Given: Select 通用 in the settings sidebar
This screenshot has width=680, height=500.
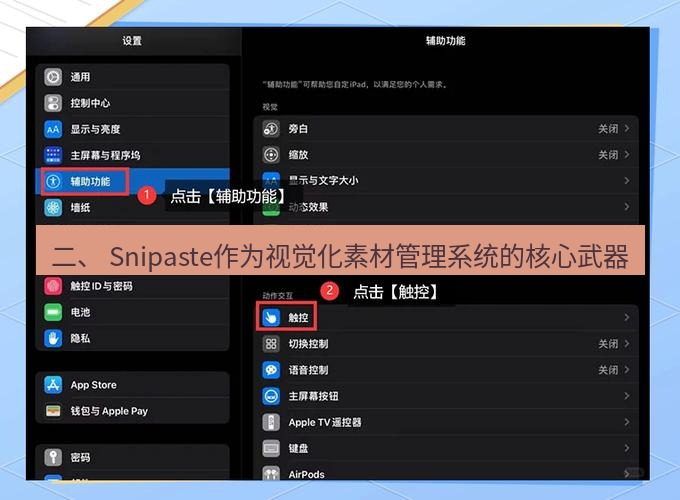Looking at the screenshot, I should coord(133,77).
